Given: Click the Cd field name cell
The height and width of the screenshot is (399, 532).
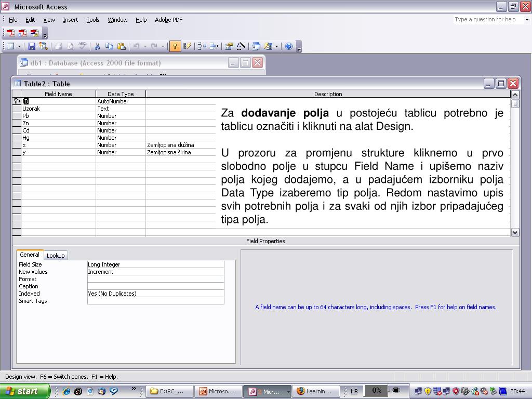Looking at the screenshot, I should (58, 130).
